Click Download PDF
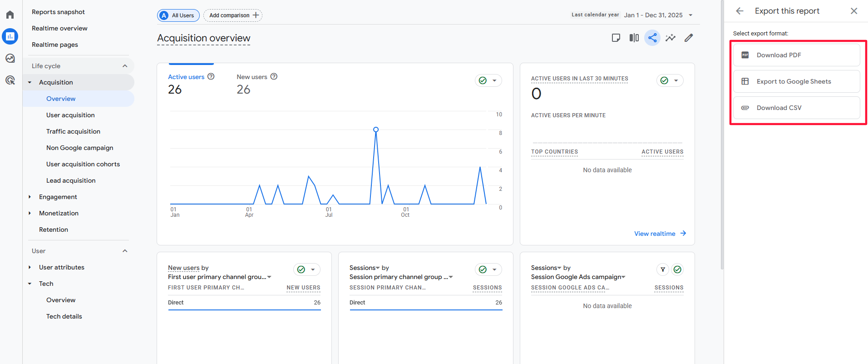 tap(796, 55)
